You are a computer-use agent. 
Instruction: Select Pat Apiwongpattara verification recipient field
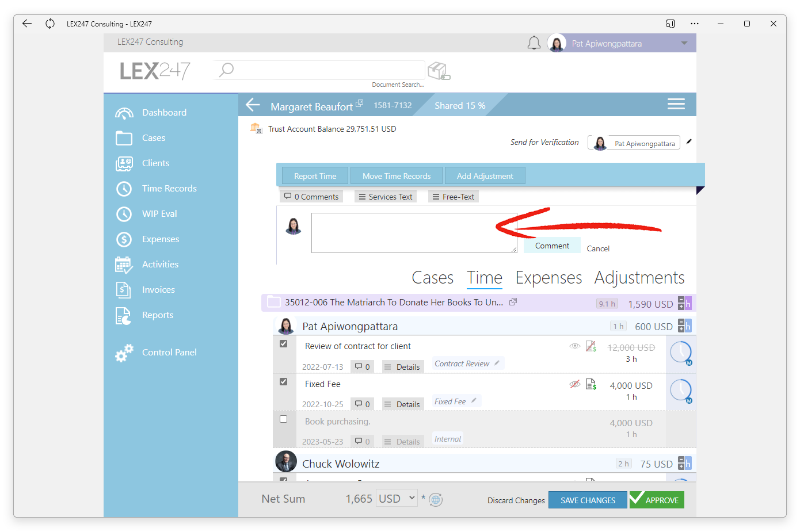click(x=634, y=143)
